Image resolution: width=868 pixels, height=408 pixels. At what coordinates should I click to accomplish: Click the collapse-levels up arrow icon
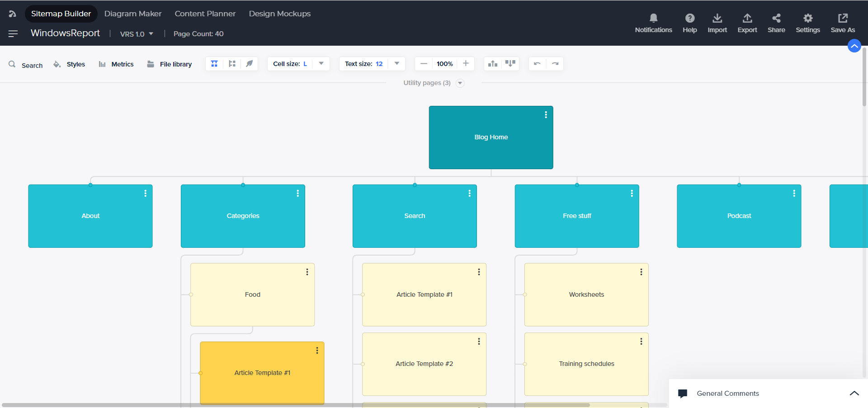pyautogui.click(x=493, y=64)
